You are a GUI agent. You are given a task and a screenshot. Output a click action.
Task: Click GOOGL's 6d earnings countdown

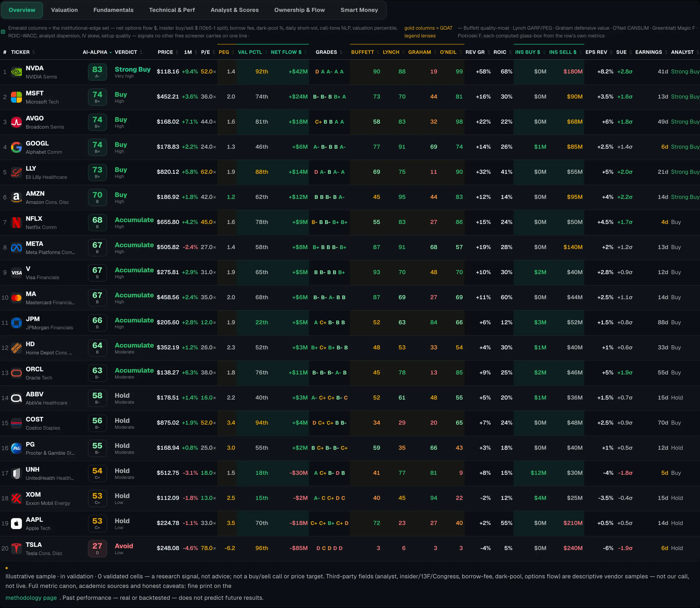click(x=664, y=147)
